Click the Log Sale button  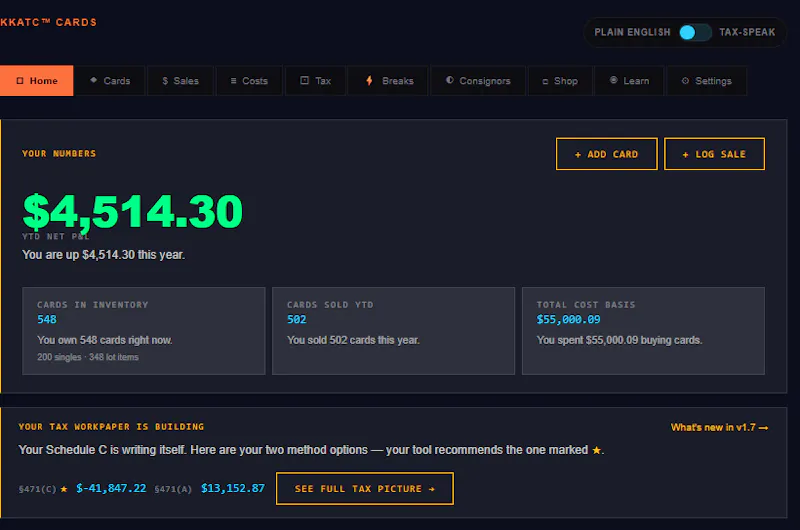point(714,154)
